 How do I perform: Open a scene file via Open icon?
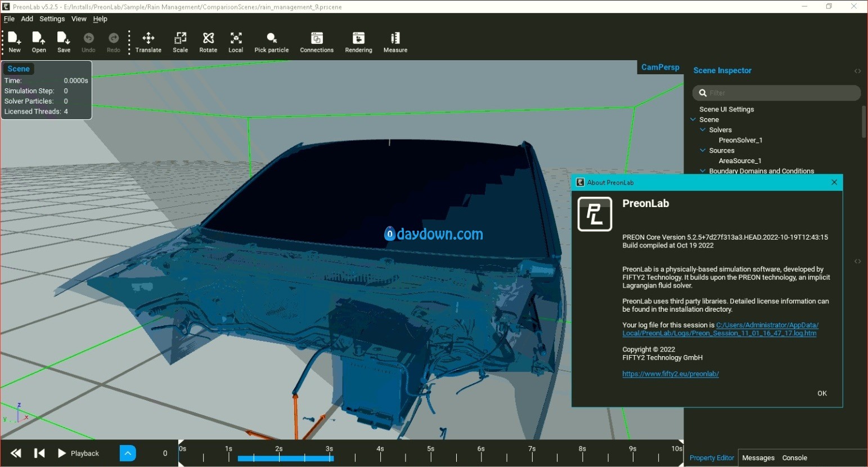[39, 42]
